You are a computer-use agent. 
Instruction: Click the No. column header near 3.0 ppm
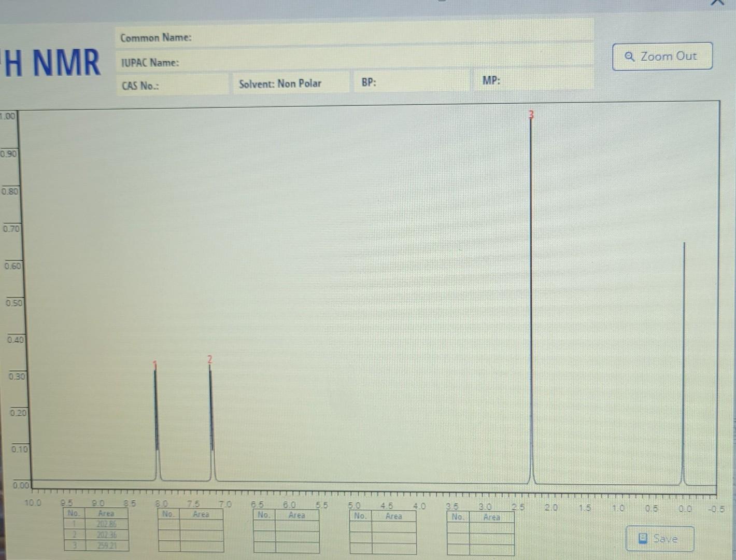click(458, 517)
